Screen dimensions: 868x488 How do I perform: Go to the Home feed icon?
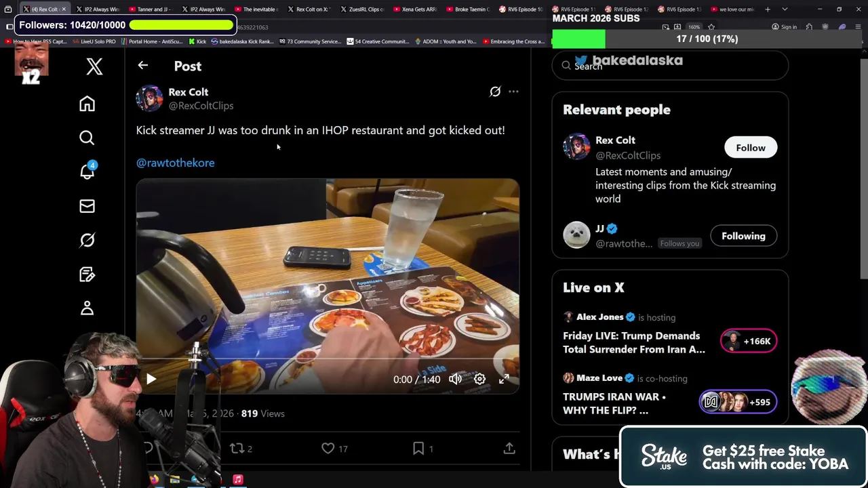87,104
